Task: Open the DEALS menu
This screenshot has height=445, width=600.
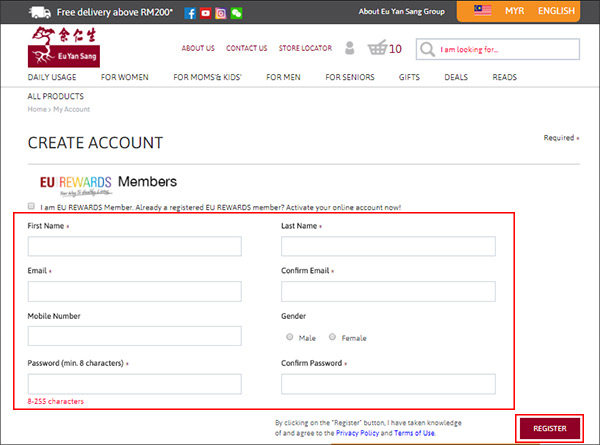Action: click(x=456, y=77)
